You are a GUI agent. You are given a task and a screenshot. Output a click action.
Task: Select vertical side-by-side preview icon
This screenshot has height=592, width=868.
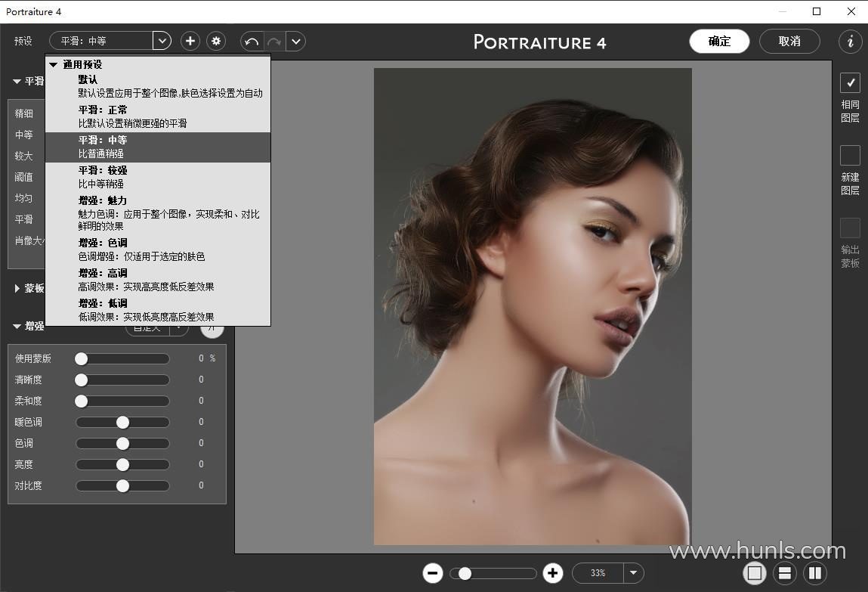815,573
